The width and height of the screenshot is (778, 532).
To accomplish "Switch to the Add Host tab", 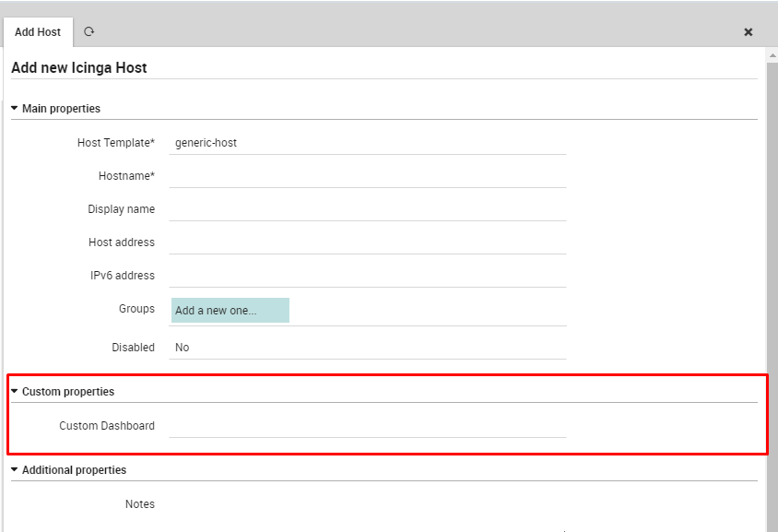I will click(38, 32).
